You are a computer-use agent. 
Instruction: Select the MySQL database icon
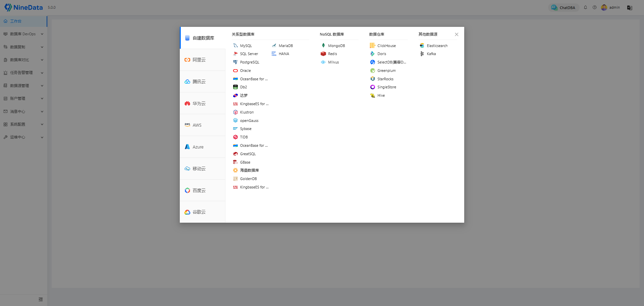(x=235, y=46)
